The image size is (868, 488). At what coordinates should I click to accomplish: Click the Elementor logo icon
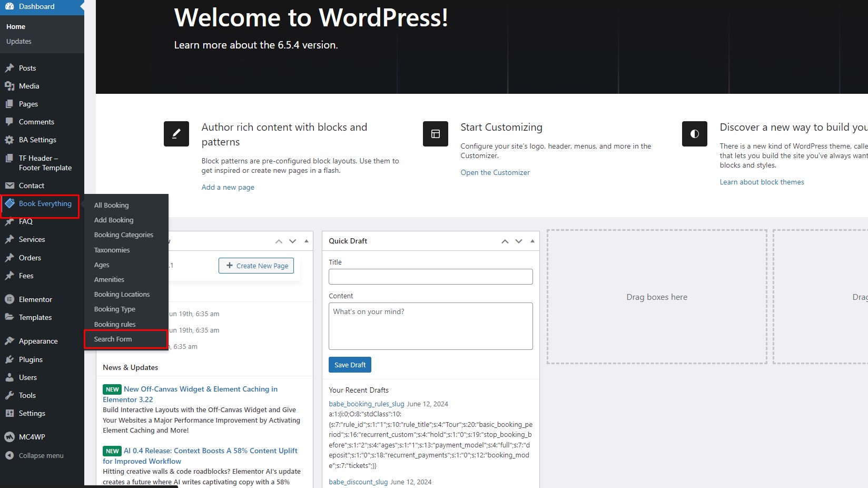click(x=9, y=299)
